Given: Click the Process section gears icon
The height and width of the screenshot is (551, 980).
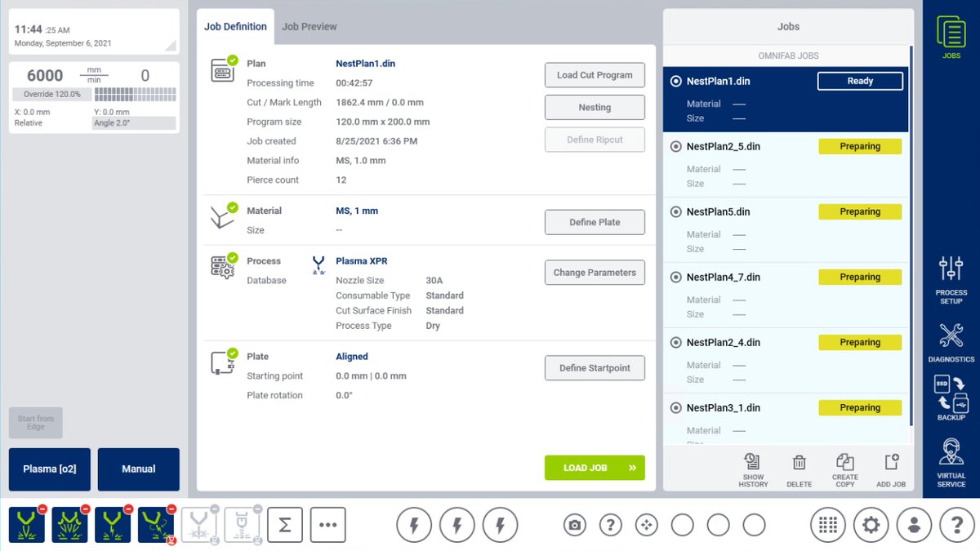Looking at the screenshot, I should coord(224,266).
